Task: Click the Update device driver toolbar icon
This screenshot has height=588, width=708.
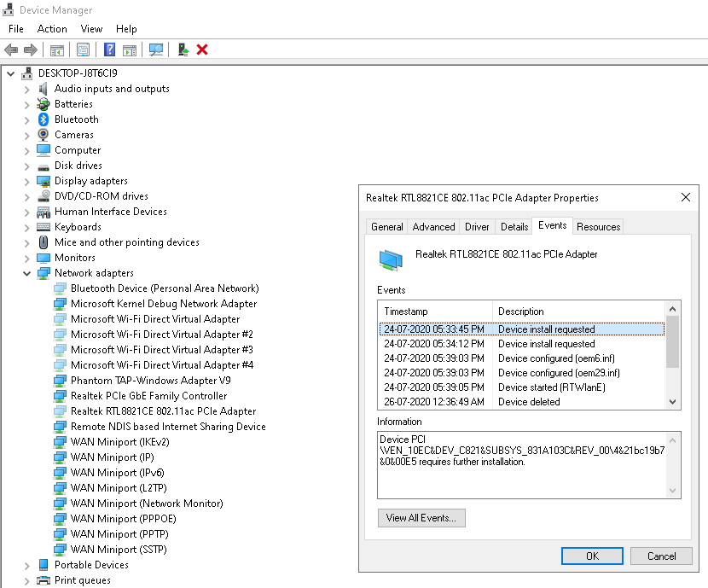Action: 183,49
